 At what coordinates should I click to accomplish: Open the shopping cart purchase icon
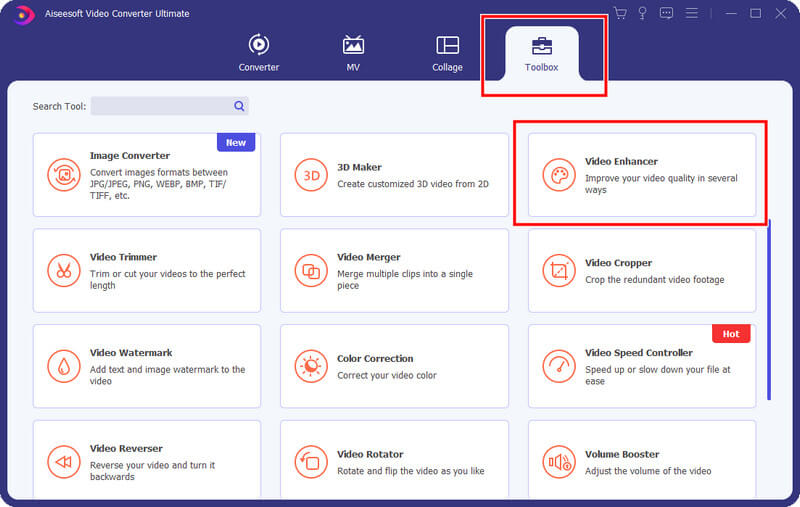tap(621, 13)
